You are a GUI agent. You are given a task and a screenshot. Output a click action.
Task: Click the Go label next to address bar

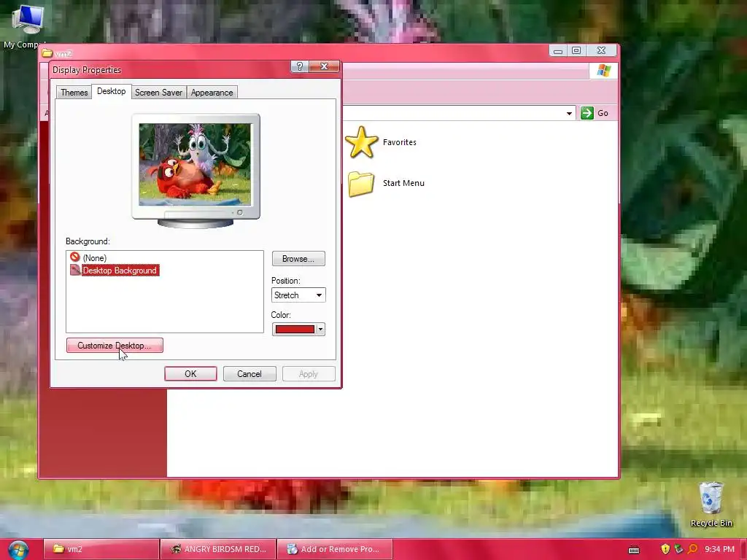coord(603,113)
